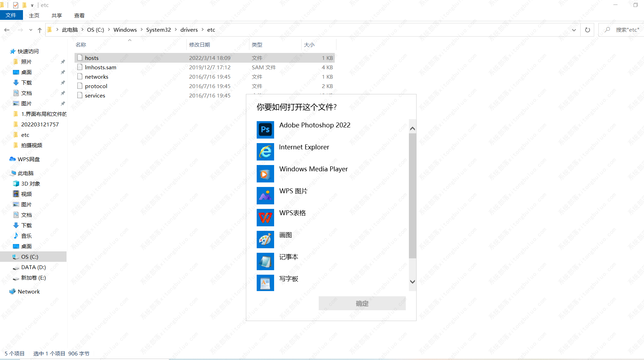Switch to the 主页 ribbon tab
644x360 pixels.
pyautogui.click(x=34, y=15)
